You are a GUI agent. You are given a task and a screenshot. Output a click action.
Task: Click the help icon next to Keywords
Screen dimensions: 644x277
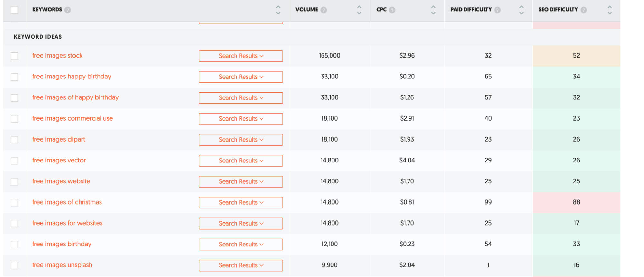pos(67,10)
